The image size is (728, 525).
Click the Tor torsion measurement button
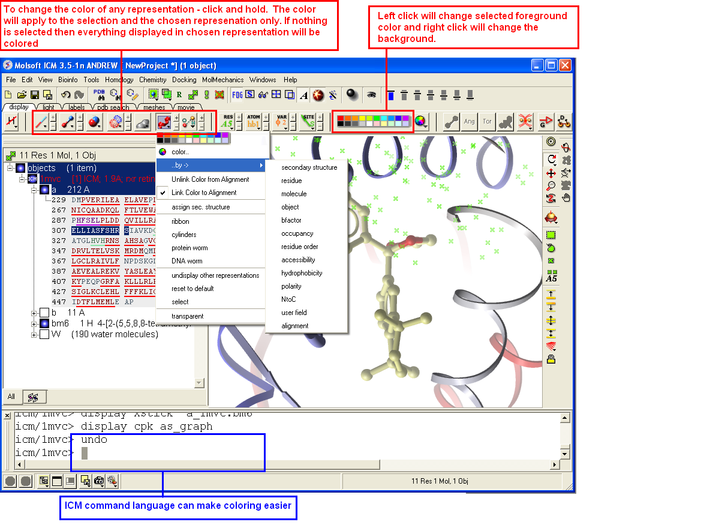pyautogui.click(x=487, y=122)
